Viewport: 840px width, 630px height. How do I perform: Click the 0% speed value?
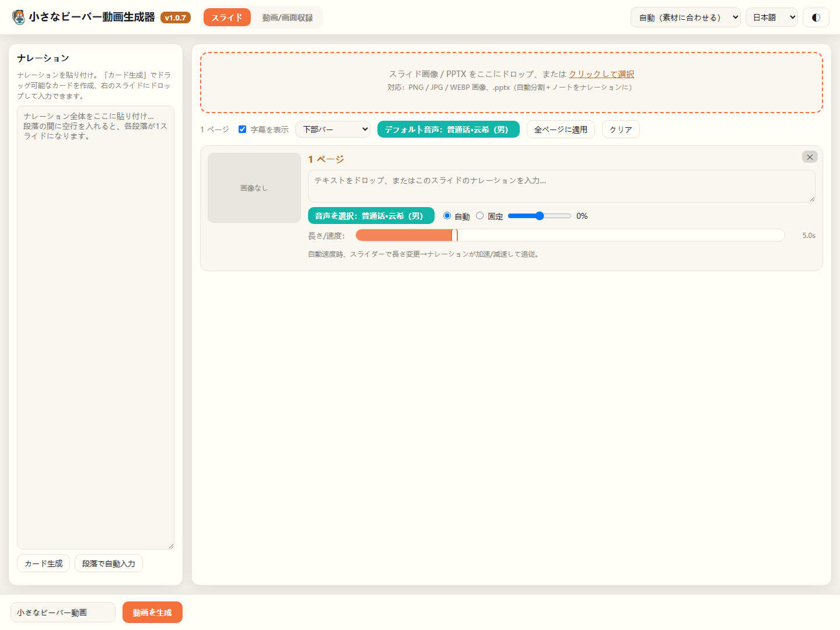582,216
